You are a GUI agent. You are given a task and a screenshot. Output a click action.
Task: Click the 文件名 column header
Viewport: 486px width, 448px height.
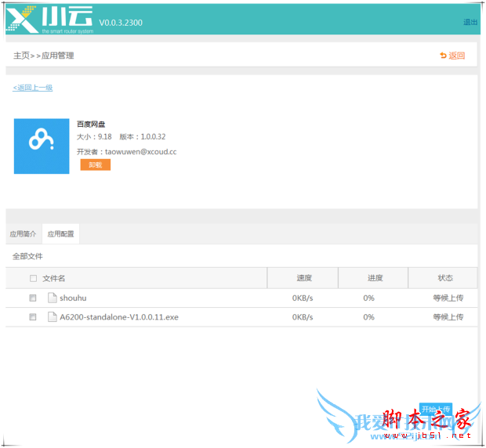tap(53, 278)
